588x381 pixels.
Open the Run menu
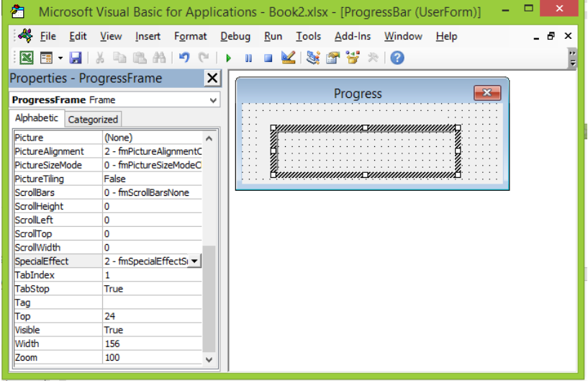(273, 37)
